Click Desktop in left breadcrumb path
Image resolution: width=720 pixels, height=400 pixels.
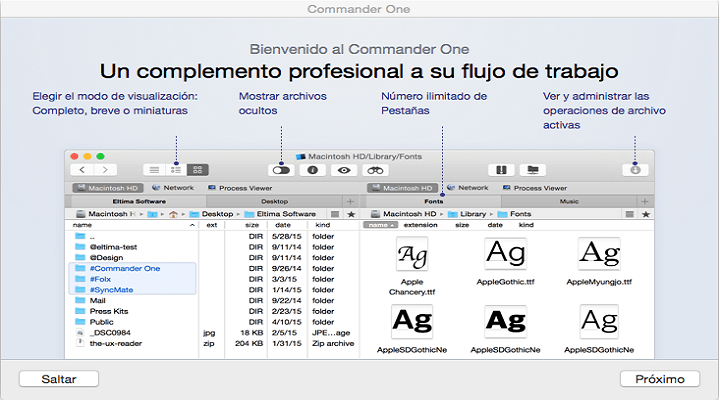tap(212, 214)
